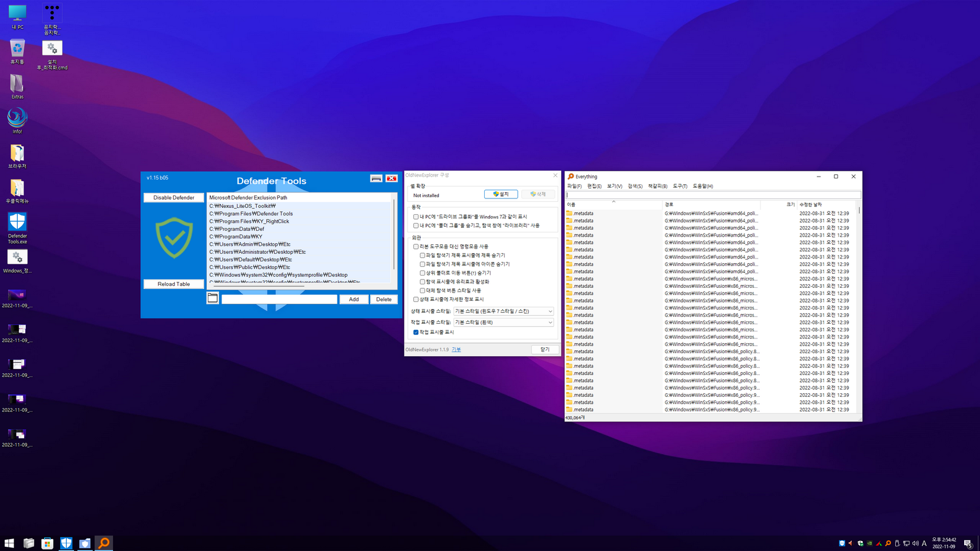This screenshot has width=980, height=551.
Task: Click Reload Table button
Action: pyautogui.click(x=174, y=284)
